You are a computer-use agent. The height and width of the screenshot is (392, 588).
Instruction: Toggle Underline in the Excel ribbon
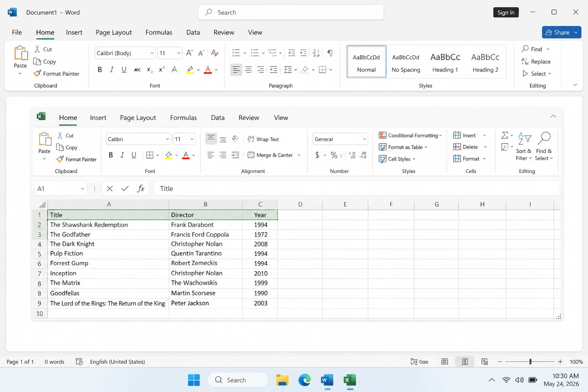134,155
